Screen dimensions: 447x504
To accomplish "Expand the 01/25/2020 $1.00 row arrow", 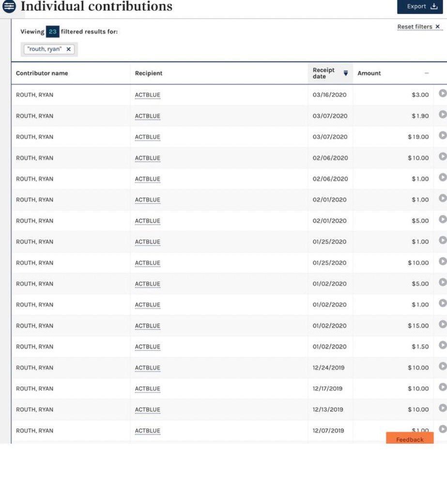I will (x=443, y=240).
